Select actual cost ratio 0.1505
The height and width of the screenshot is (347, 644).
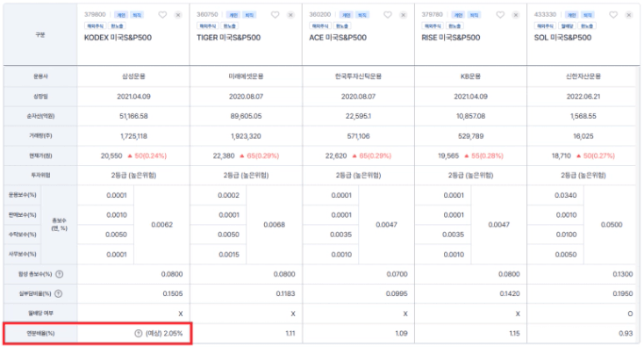[173, 294]
